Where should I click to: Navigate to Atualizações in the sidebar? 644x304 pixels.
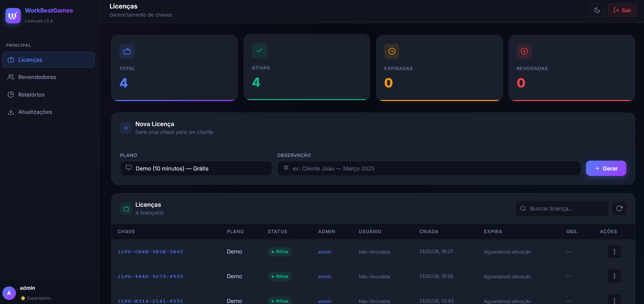pyautogui.click(x=35, y=112)
